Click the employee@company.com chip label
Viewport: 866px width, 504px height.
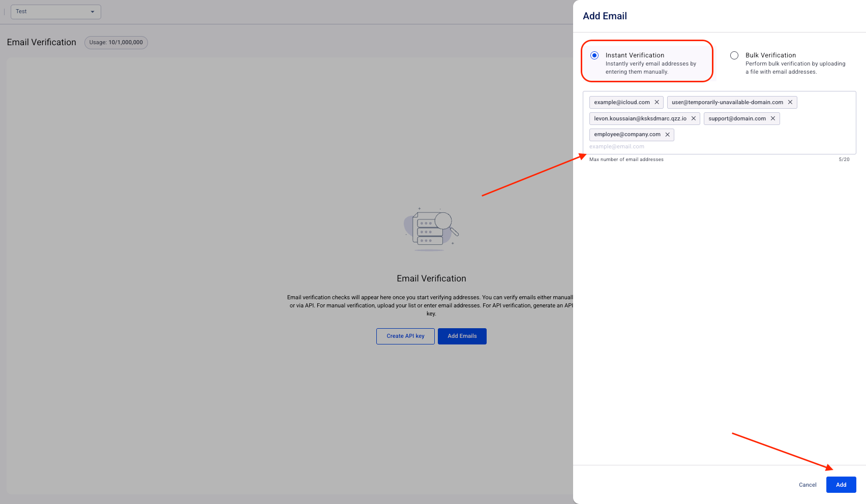coord(627,135)
